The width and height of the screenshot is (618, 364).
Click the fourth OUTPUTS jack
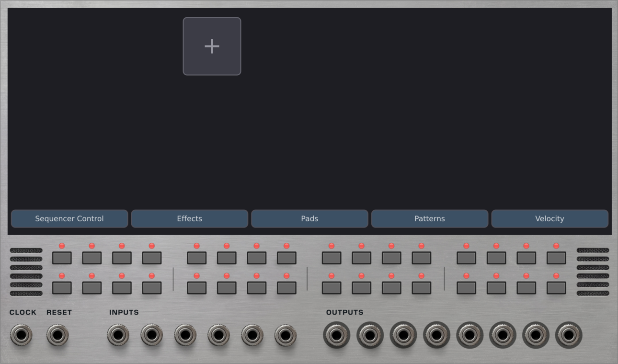click(436, 335)
